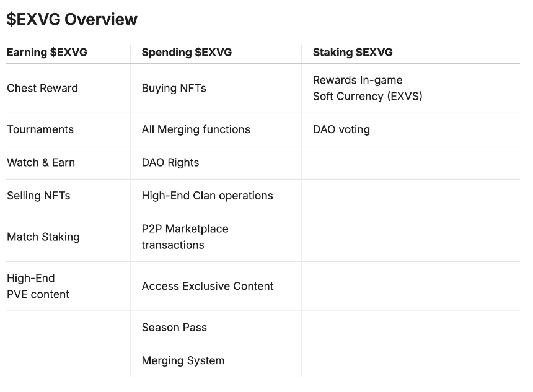Click Rewards In-game Soft Currency (EXVS) cell

click(x=368, y=88)
